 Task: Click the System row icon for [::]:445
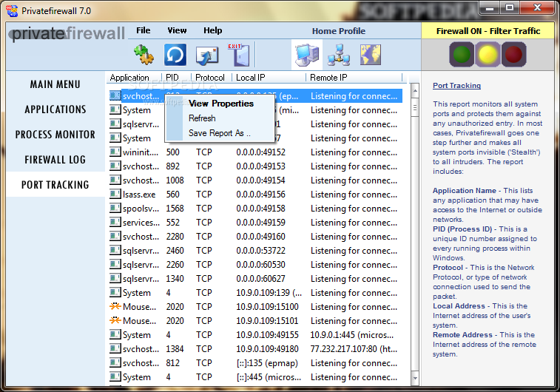pos(115,376)
